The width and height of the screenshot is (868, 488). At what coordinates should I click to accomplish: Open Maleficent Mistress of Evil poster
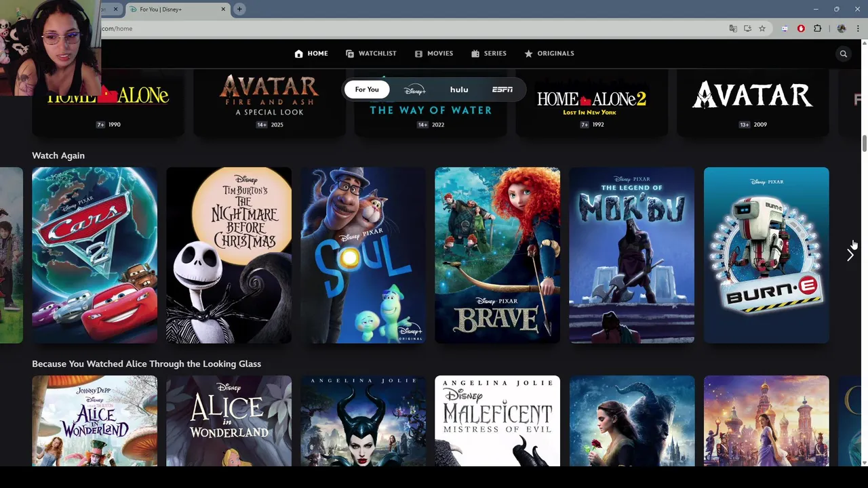[x=498, y=421]
